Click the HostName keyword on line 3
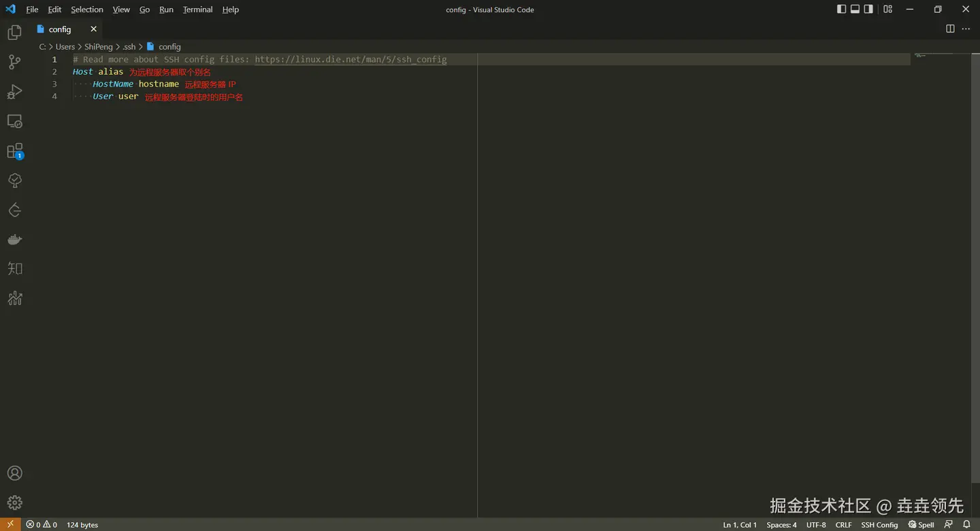Image resolution: width=980 pixels, height=531 pixels. [x=113, y=84]
